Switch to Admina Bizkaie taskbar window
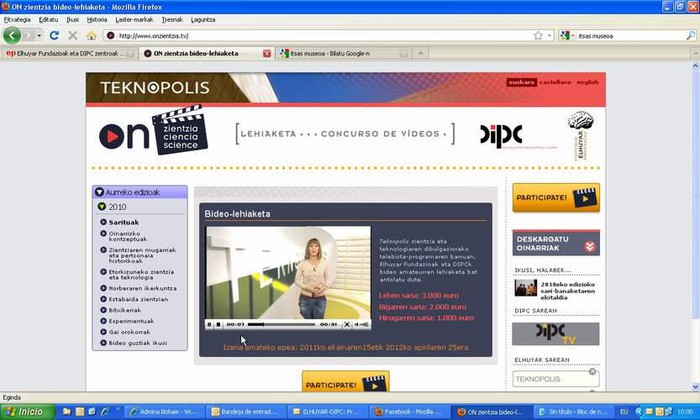Viewport: 700px width, 420px height. click(x=163, y=412)
